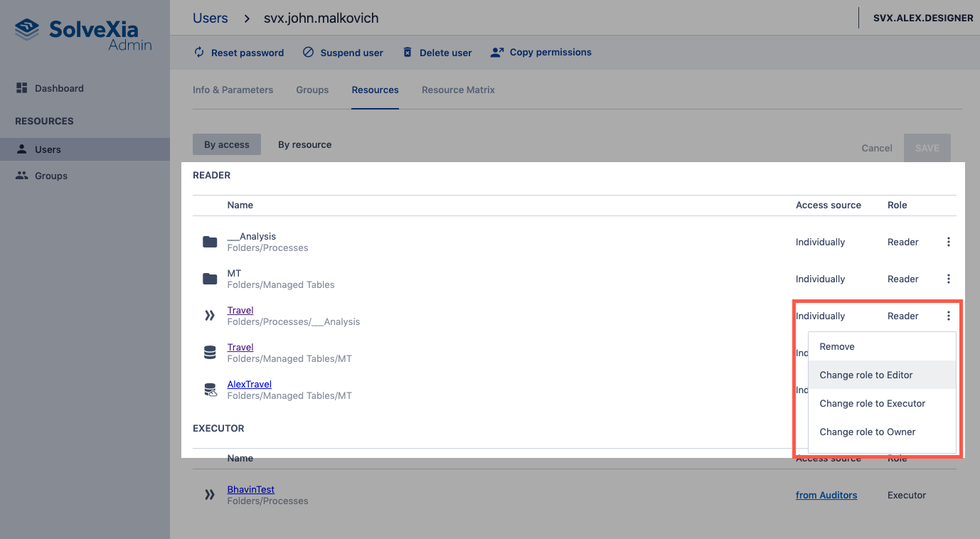
Task: Open three-dot menu for __Analysis row
Action: pos(948,242)
